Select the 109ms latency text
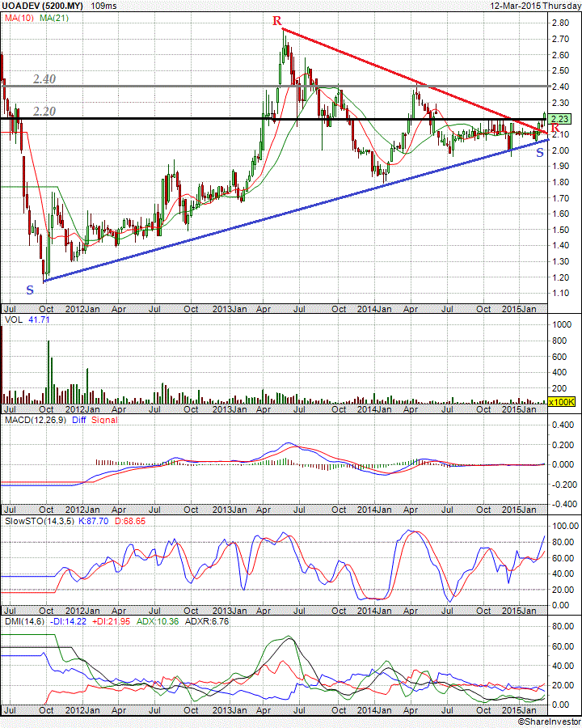Screen dimensions: 582x728 click(103, 6)
